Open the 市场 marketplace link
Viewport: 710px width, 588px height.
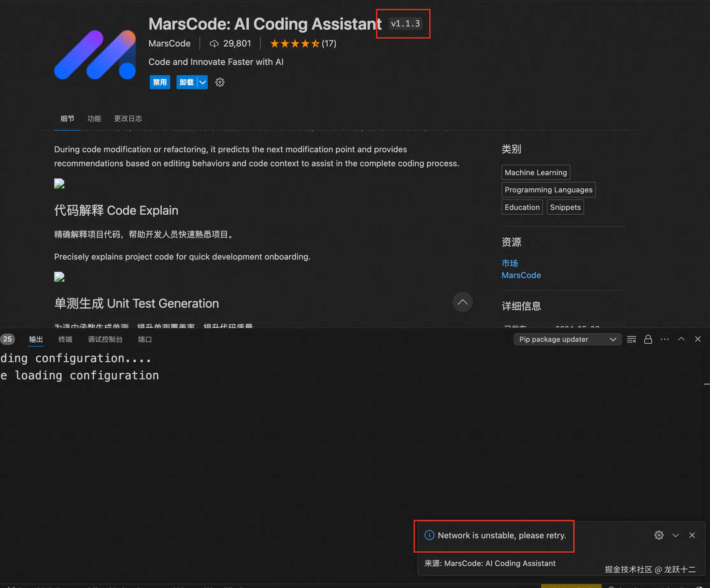pyautogui.click(x=510, y=263)
